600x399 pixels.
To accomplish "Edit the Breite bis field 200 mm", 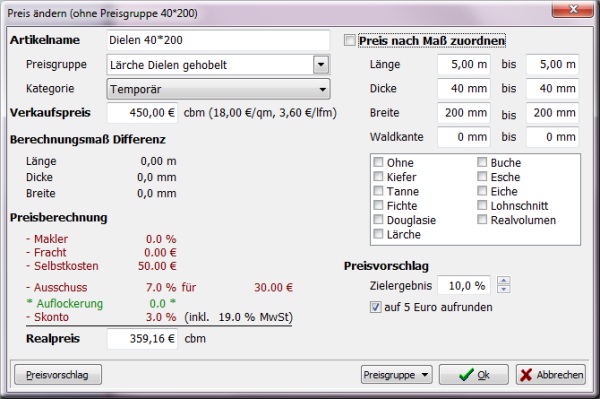I will (553, 113).
